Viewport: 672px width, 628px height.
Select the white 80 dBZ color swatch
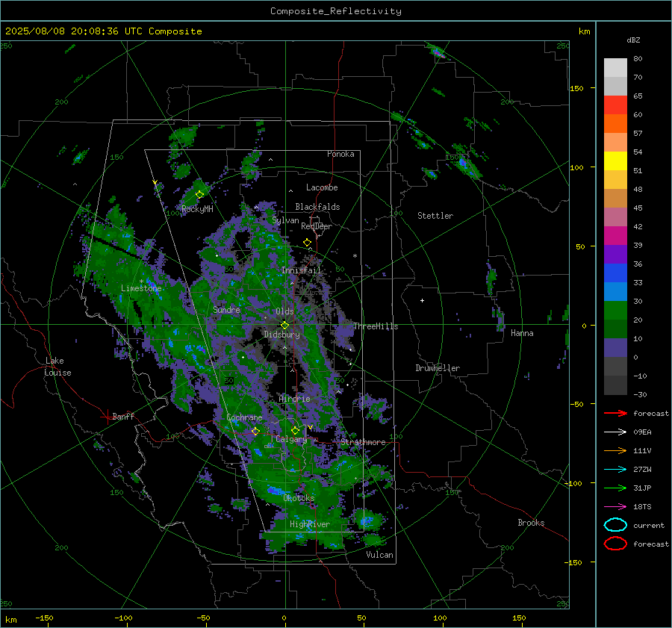point(615,67)
